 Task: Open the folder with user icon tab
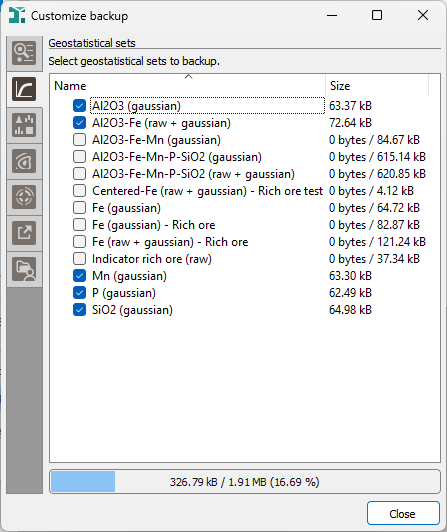tap(24, 269)
